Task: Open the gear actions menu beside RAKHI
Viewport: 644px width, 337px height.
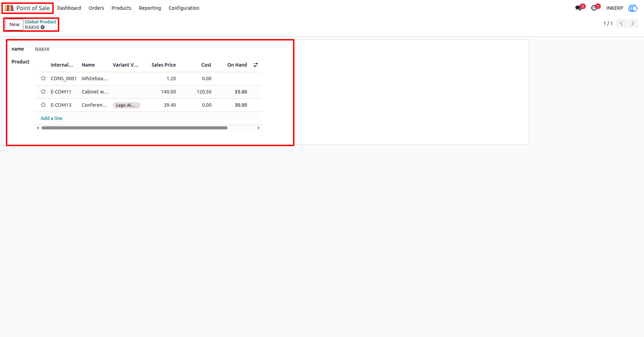Action: click(x=43, y=27)
